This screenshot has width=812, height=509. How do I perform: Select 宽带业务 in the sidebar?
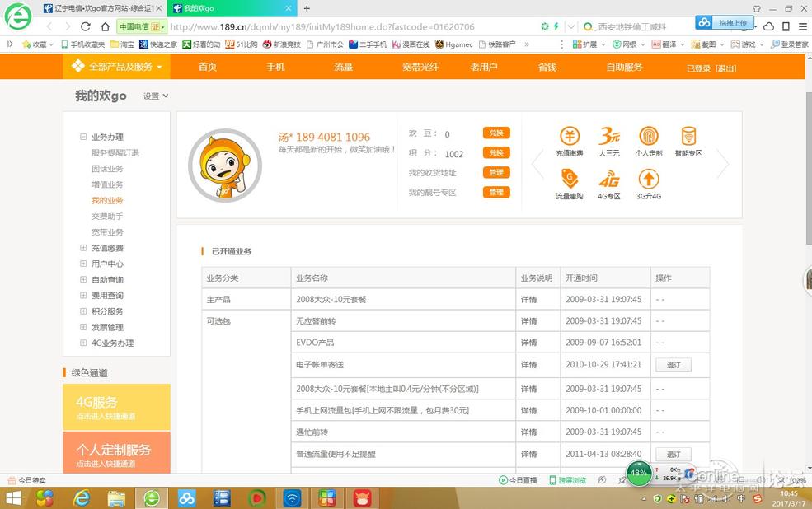tap(107, 231)
